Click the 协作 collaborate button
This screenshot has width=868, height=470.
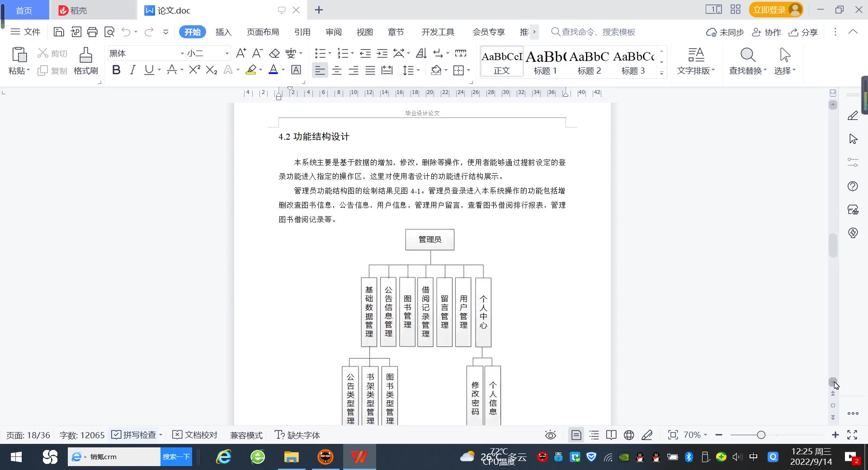click(x=767, y=32)
